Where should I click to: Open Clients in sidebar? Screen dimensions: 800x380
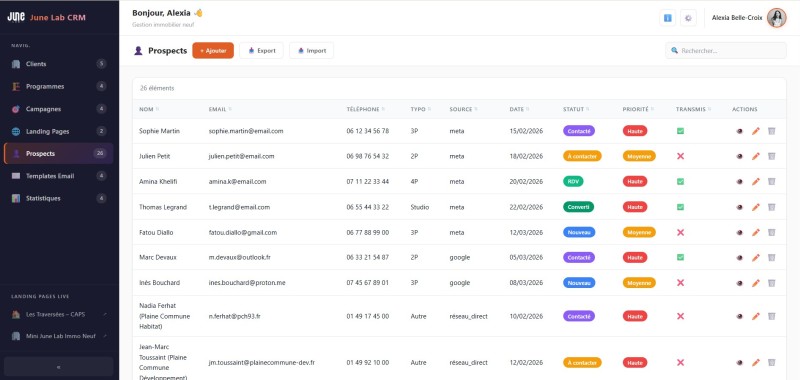[59, 64]
